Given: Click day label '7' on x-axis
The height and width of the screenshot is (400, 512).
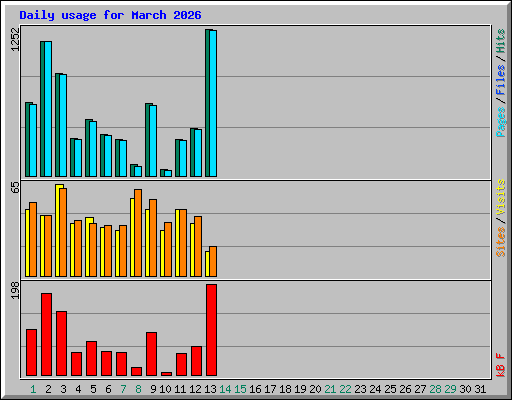Looking at the screenshot, I should coord(123,389).
